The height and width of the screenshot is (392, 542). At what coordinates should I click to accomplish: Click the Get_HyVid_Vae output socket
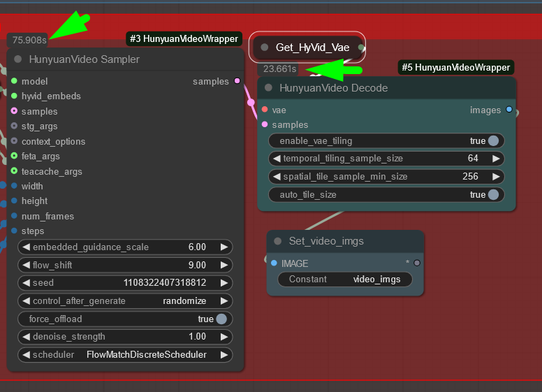click(x=361, y=48)
